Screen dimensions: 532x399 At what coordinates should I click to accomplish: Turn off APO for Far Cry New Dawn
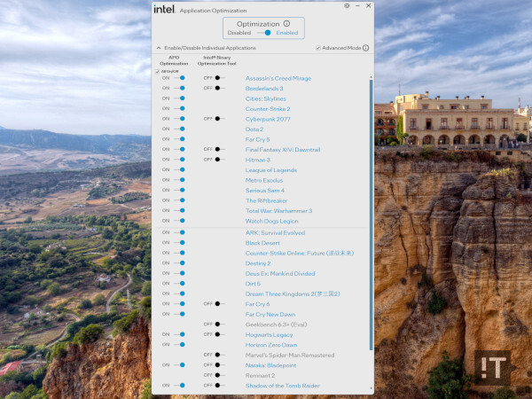click(x=179, y=314)
